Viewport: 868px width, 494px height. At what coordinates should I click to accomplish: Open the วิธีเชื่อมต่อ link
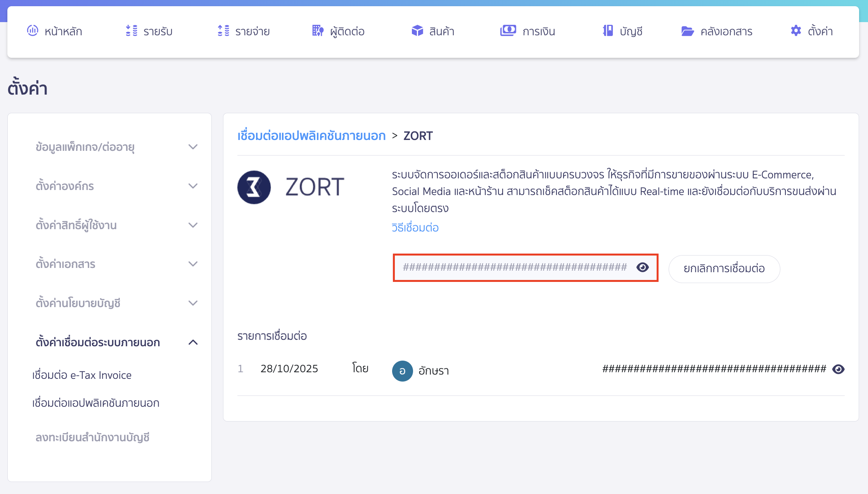pos(415,228)
